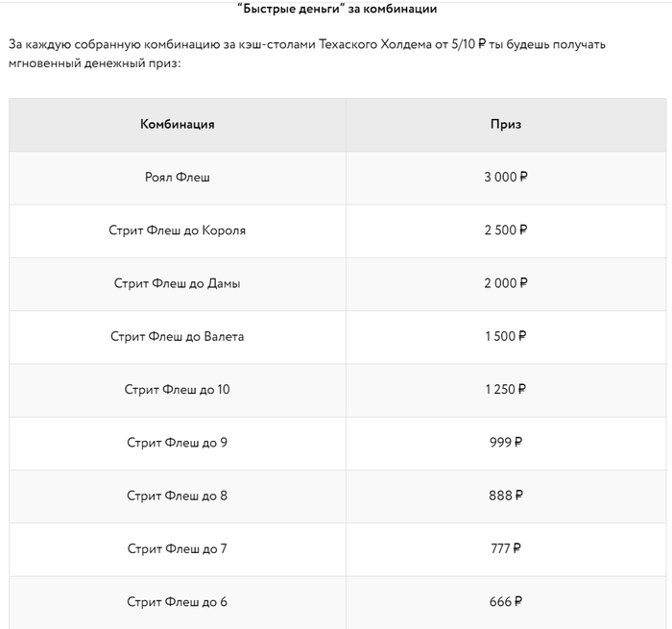The image size is (672, 629).
Task: Click the "Быстрые деньги" за комбинации heading
Action: [x=336, y=10]
